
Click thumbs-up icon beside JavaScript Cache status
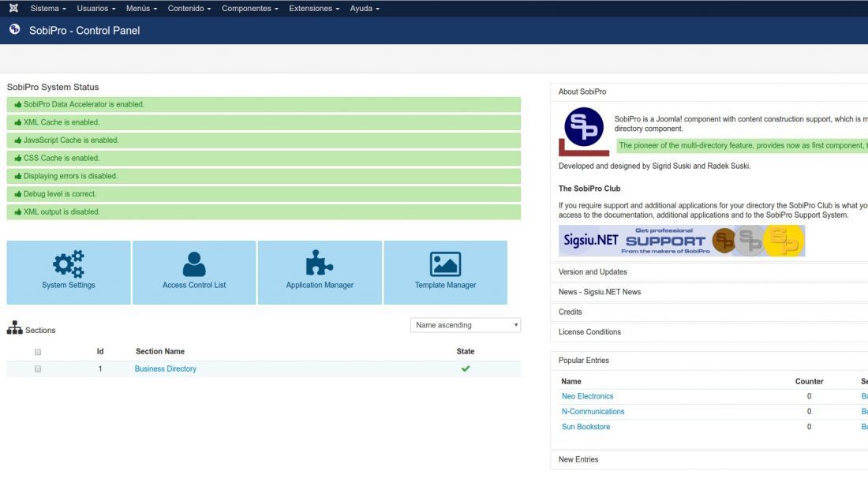tap(17, 140)
